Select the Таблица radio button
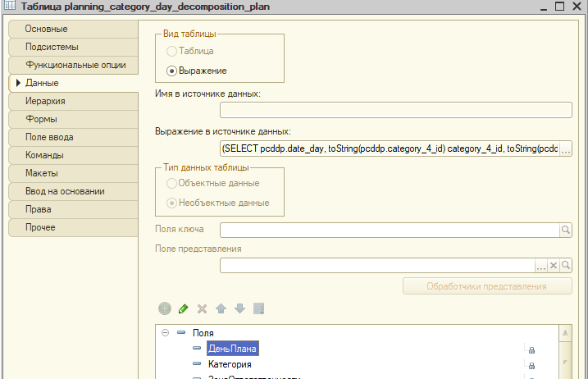The image size is (588, 379). [x=171, y=51]
